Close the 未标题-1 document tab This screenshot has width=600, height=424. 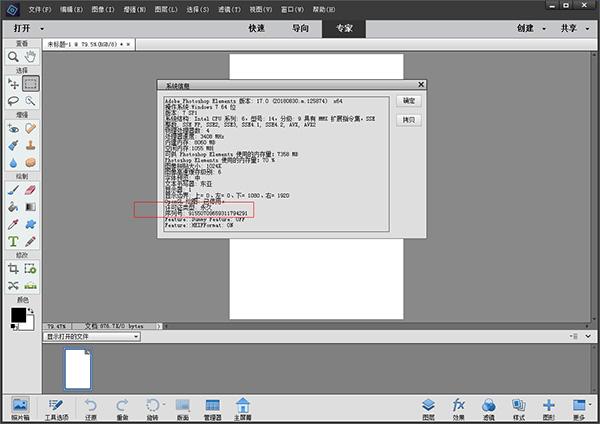[128, 44]
